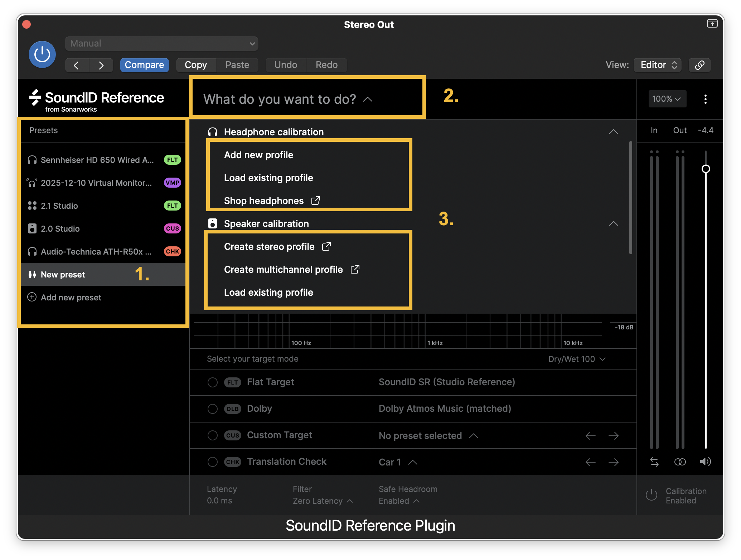
Task: Open the Dry/Wet 100 dropdown
Action: point(577,359)
